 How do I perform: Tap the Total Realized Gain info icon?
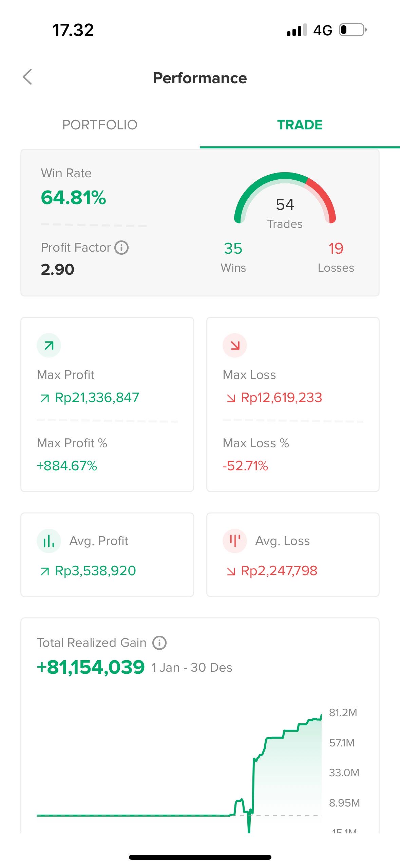pos(159,643)
